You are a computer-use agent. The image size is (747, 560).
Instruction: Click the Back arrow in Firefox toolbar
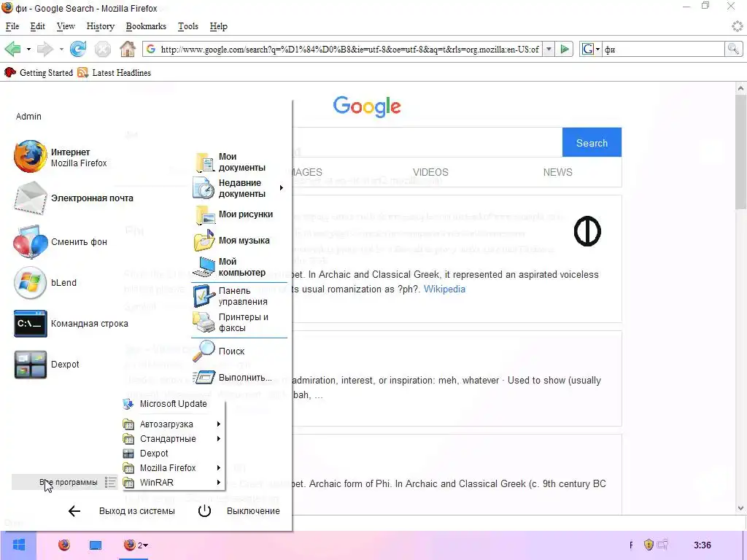click(13, 49)
